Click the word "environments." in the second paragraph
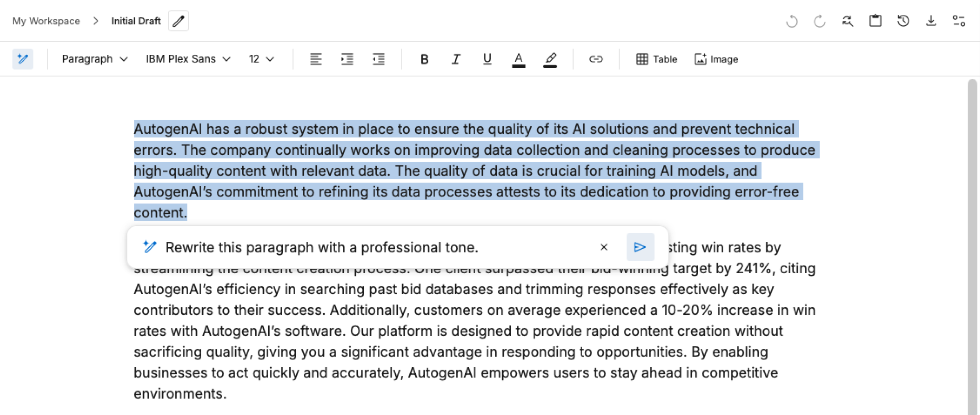 point(180,394)
